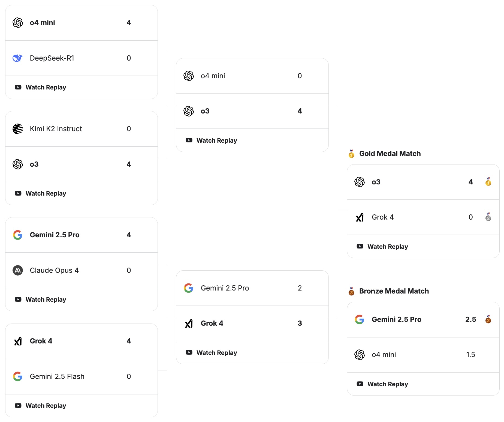Click silver medal icon next to Grok 4's score

click(x=488, y=217)
